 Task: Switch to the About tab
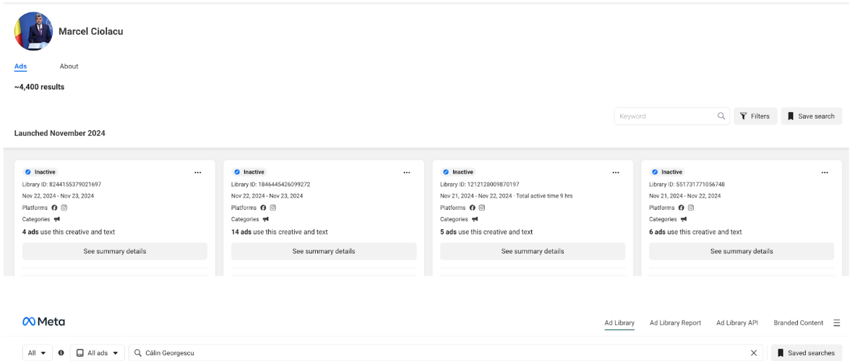coord(69,67)
